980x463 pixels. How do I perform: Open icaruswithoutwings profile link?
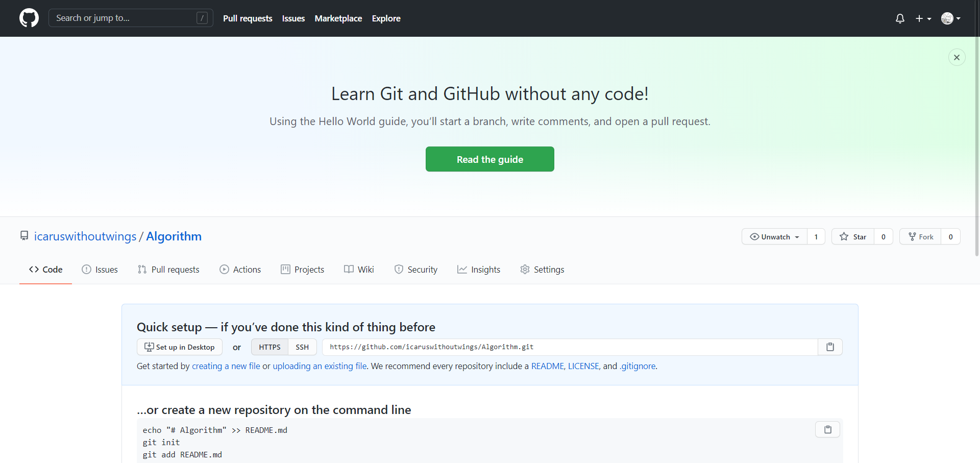point(85,236)
